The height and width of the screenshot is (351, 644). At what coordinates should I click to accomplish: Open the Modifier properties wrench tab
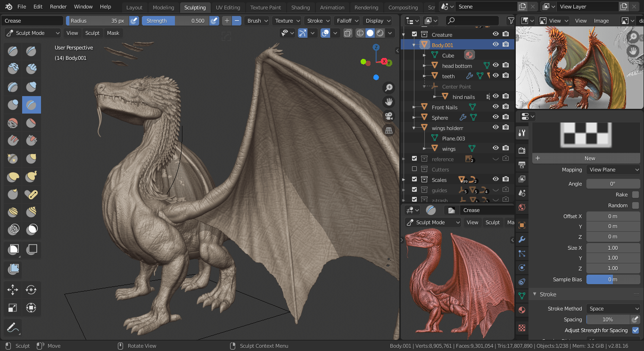pos(521,239)
